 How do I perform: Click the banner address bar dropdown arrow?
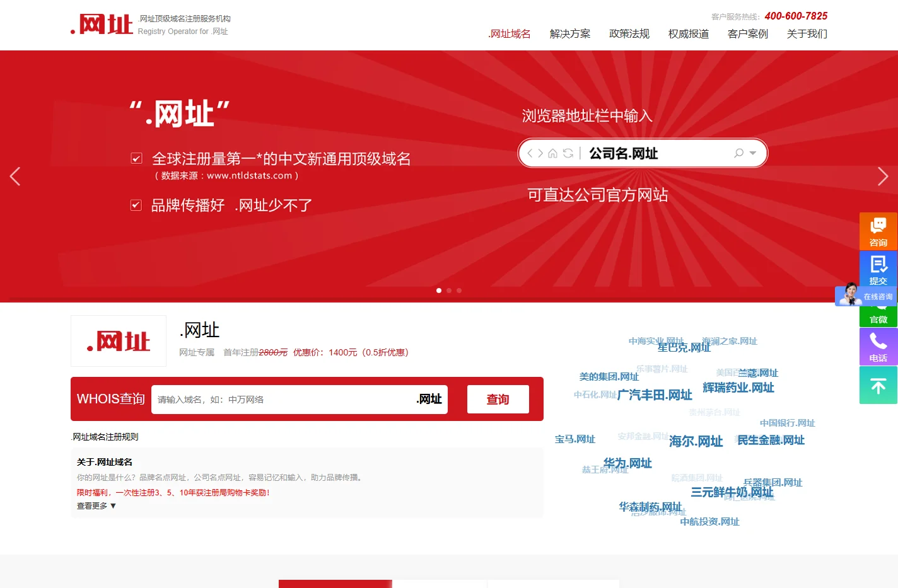click(x=753, y=153)
